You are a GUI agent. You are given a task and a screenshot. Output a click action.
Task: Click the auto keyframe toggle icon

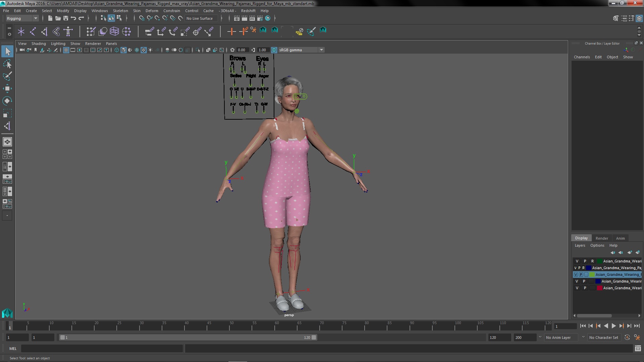click(627, 338)
